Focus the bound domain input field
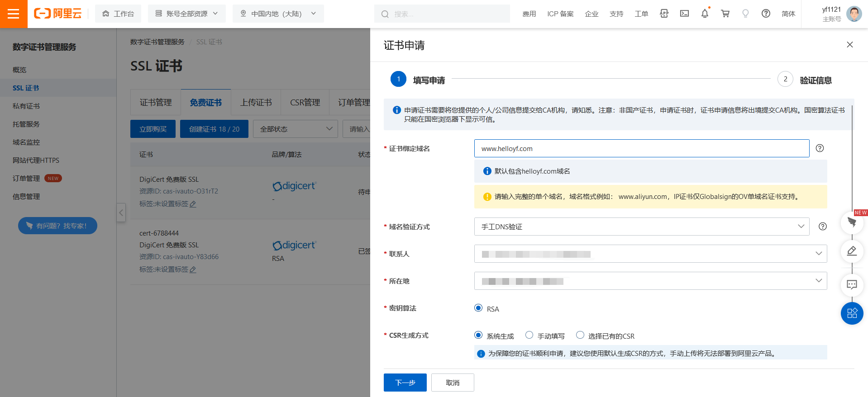Viewport: 868px width, 397px height. tap(642, 148)
